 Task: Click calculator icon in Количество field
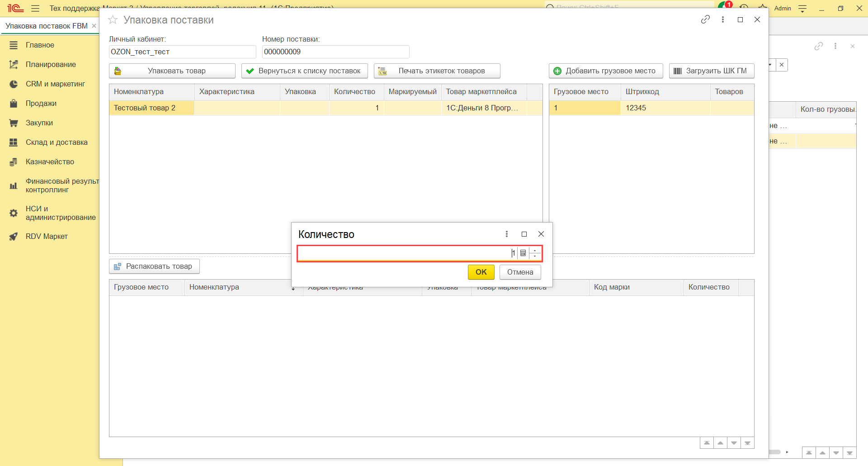(x=523, y=253)
